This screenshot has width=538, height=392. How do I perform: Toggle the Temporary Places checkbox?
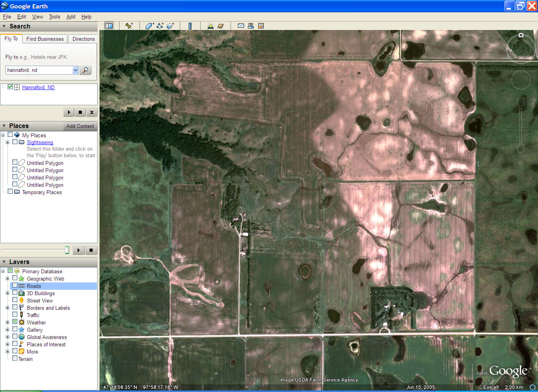tap(10, 192)
